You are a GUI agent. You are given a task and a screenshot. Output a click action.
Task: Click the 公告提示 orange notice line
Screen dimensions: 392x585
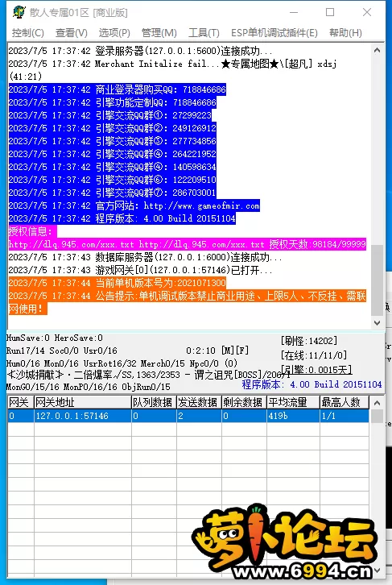point(187,302)
